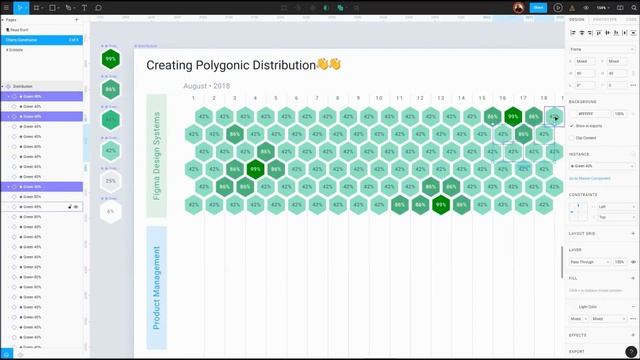Add an effect with plus icon
Screen dimensions: 640x360
[633, 335]
